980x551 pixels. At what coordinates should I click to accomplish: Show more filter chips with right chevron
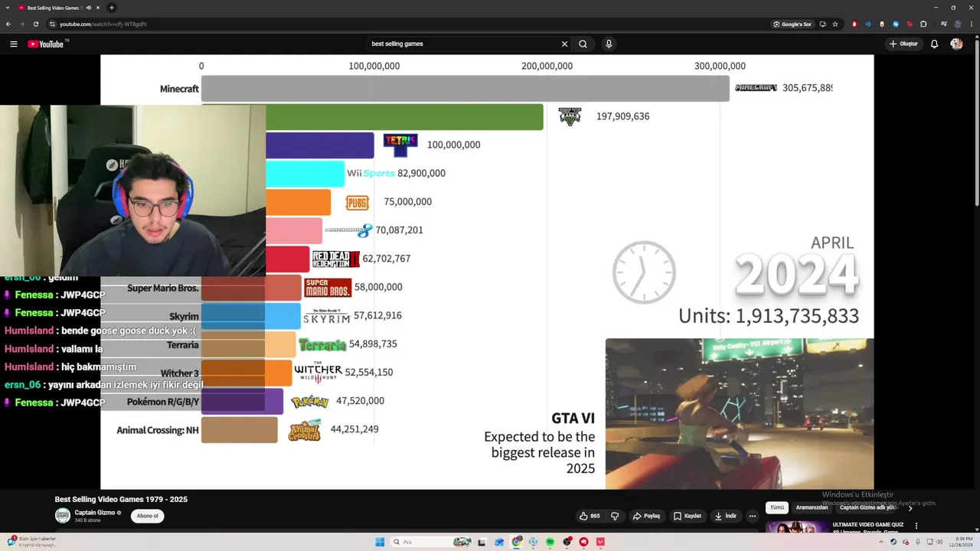[x=910, y=507]
